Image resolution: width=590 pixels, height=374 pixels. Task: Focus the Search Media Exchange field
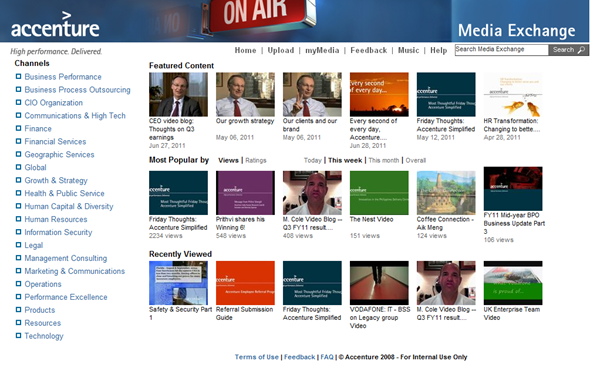501,50
